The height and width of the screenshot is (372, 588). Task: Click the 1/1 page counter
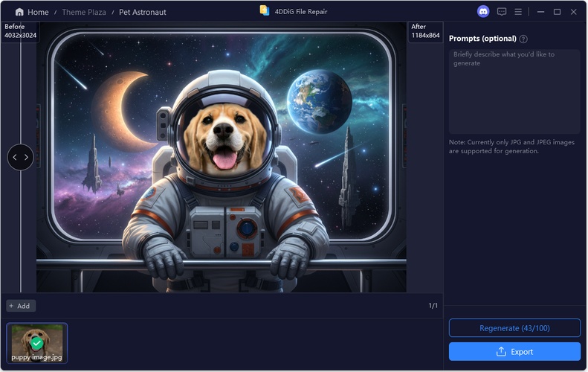coord(433,306)
